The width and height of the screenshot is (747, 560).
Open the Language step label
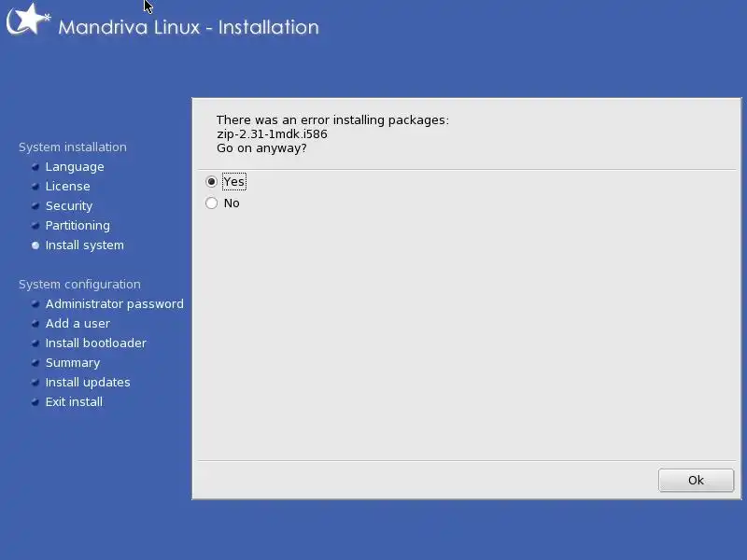[x=75, y=167]
